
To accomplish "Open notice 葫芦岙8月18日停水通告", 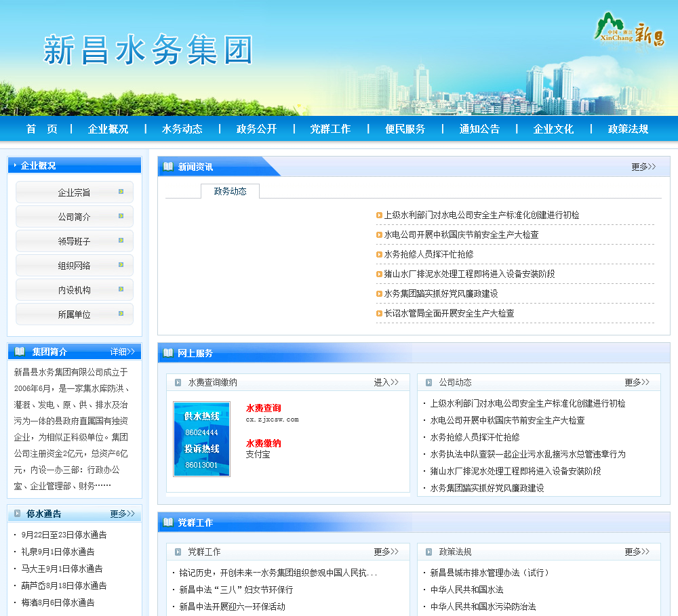I will [x=64, y=586].
